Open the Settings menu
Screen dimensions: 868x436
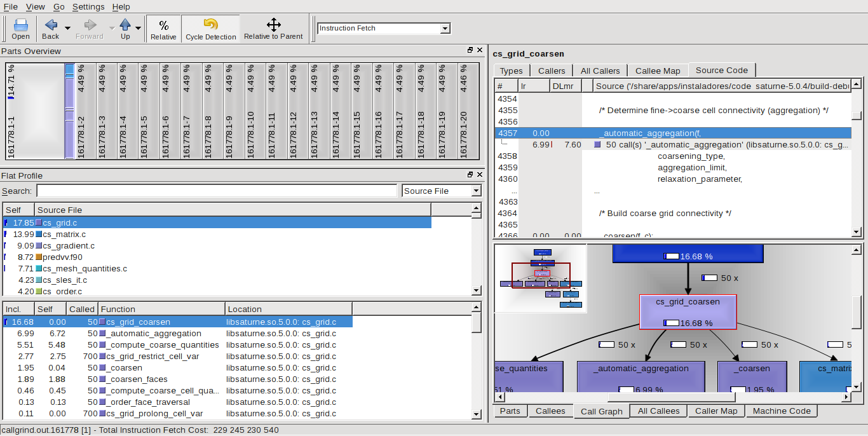coord(88,6)
